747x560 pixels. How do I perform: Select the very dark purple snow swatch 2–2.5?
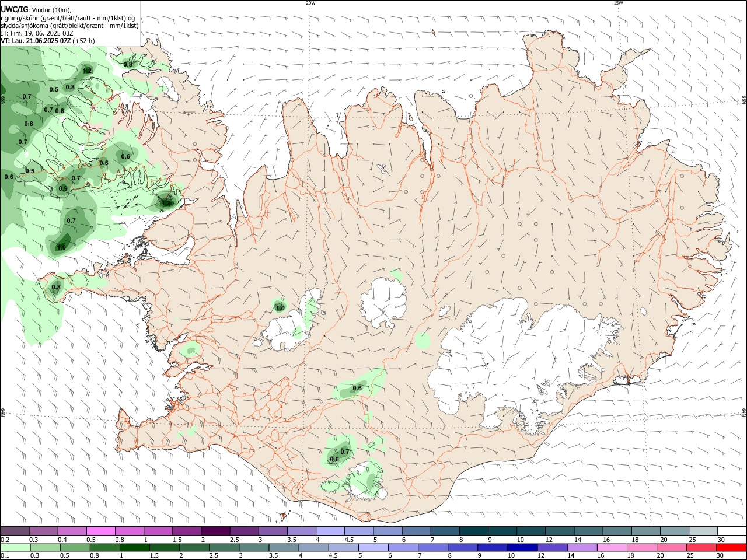pos(215,531)
